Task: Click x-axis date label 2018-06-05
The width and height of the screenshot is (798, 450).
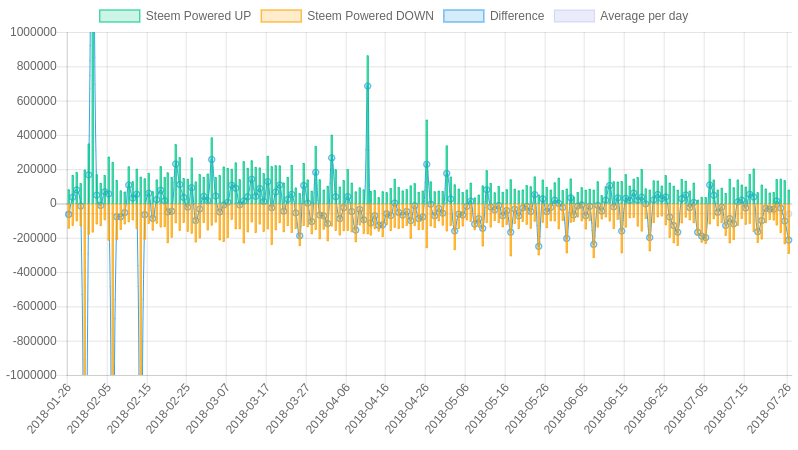Action: [x=566, y=409]
